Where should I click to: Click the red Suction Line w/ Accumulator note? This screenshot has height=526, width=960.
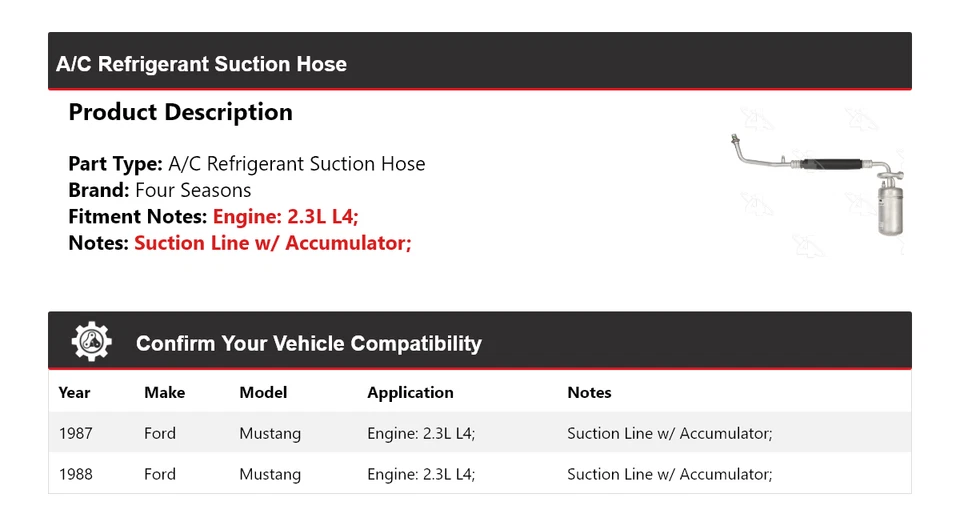coord(272,242)
